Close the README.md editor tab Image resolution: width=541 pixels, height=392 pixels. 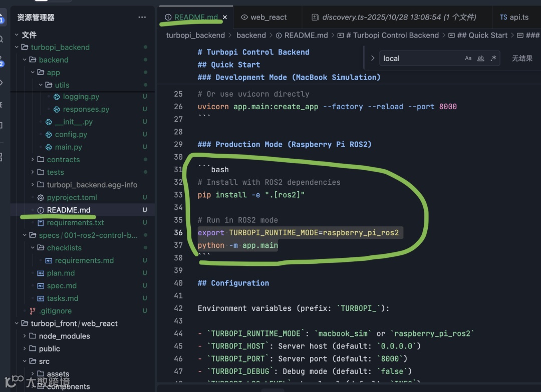pos(225,17)
